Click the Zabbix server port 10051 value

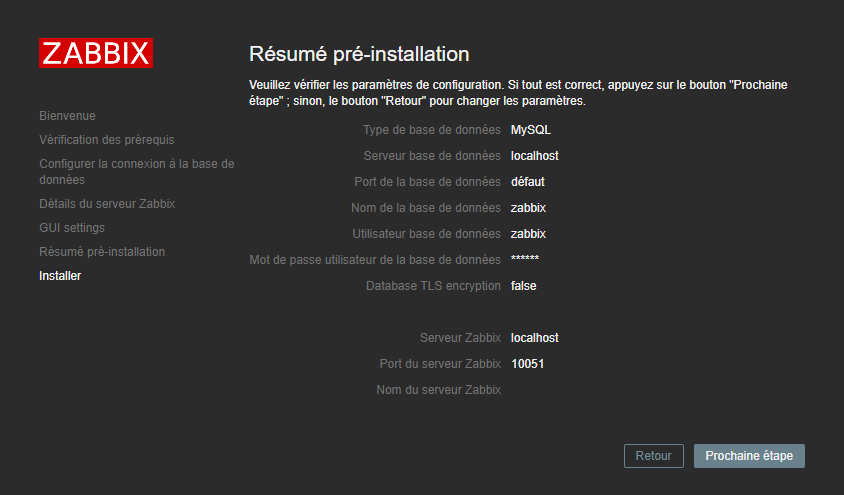[527, 364]
